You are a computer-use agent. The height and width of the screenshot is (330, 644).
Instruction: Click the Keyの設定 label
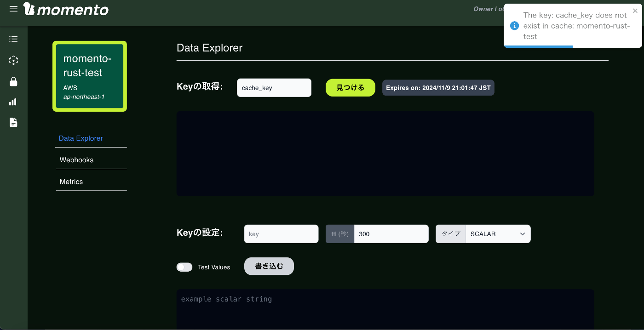[x=200, y=233]
